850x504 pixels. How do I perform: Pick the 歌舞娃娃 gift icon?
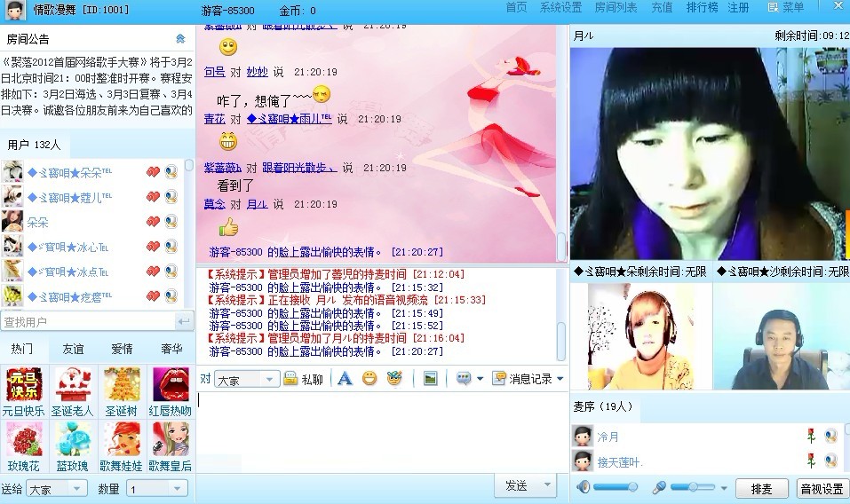pyautogui.click(x=122, y=439)
